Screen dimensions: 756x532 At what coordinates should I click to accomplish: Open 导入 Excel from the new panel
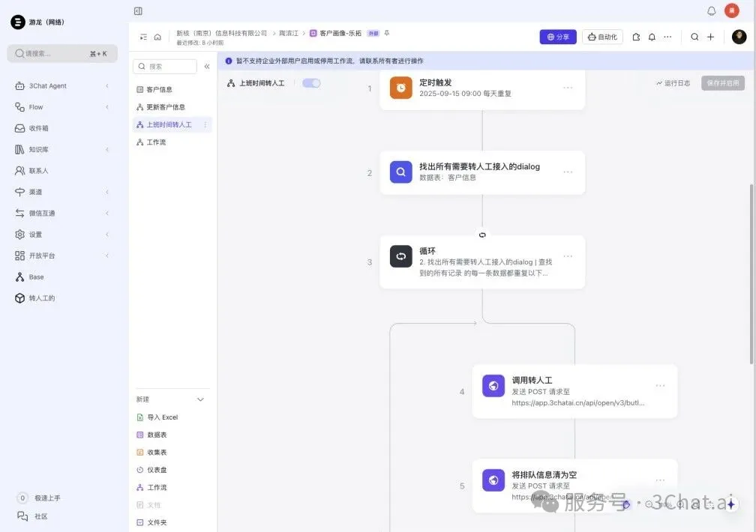tap(162, 417)
